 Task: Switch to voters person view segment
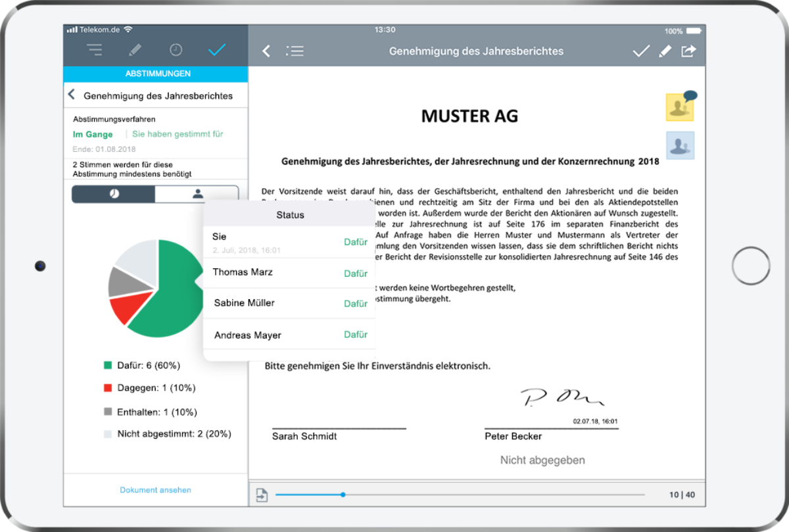pos(197,194)
